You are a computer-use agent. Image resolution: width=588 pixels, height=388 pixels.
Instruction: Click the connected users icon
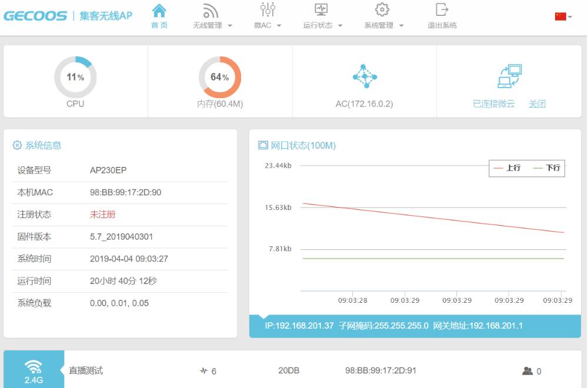click(527, 371)
